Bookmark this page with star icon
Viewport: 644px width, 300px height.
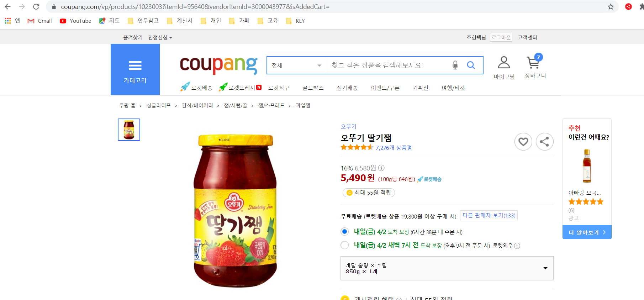(611, 7)
